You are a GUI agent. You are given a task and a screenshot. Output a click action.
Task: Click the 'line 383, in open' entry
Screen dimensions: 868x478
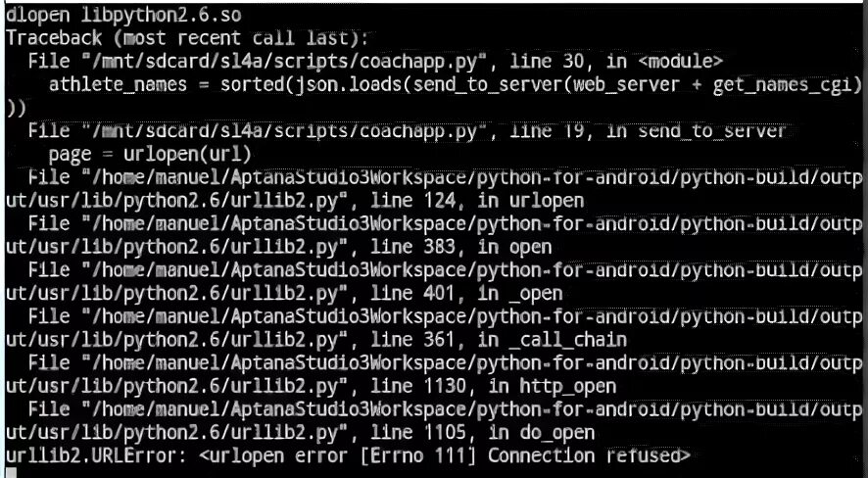pyautogui.click(x=461, y=247)
